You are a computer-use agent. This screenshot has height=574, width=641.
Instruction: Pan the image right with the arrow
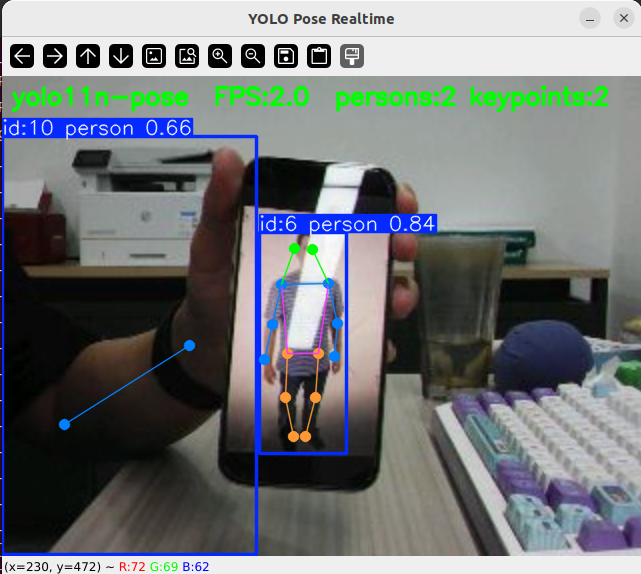point(55,56)
